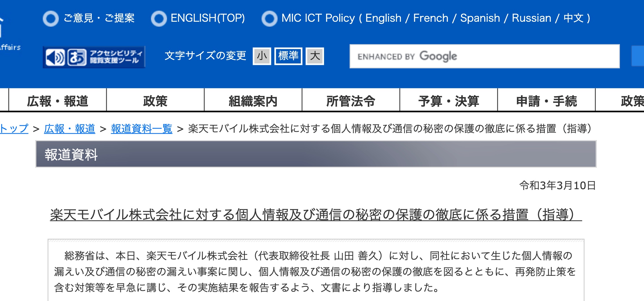Open MIC ICT Policy in Spanish
The width and height of the screenshot is (644, 301).
point(480,18)
